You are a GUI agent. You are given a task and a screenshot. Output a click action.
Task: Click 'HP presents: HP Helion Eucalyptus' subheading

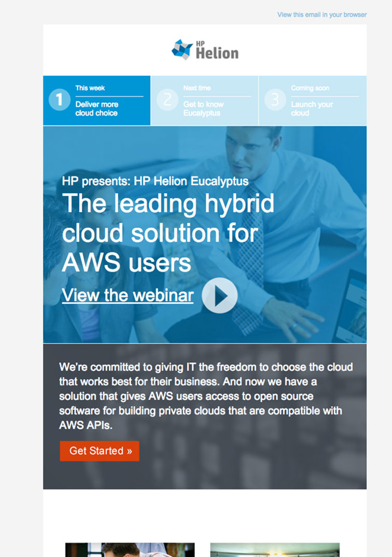coord(155,181)
